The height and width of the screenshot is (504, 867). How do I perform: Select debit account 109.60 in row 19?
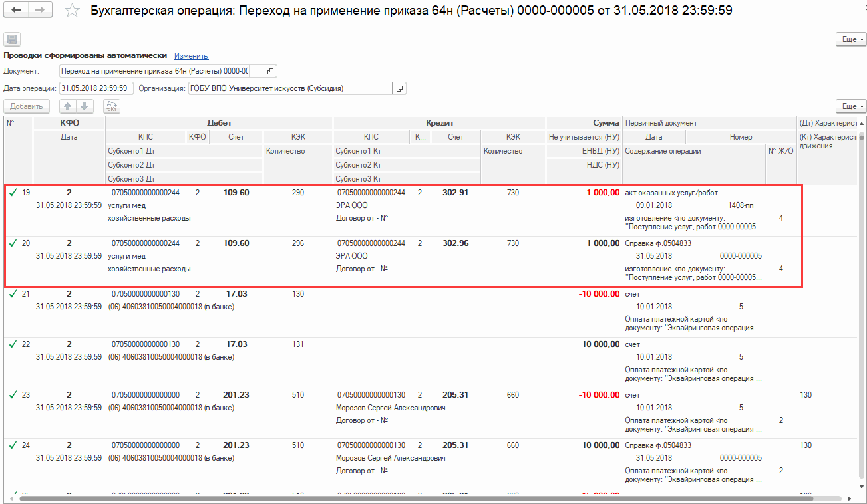coord(236,193)
